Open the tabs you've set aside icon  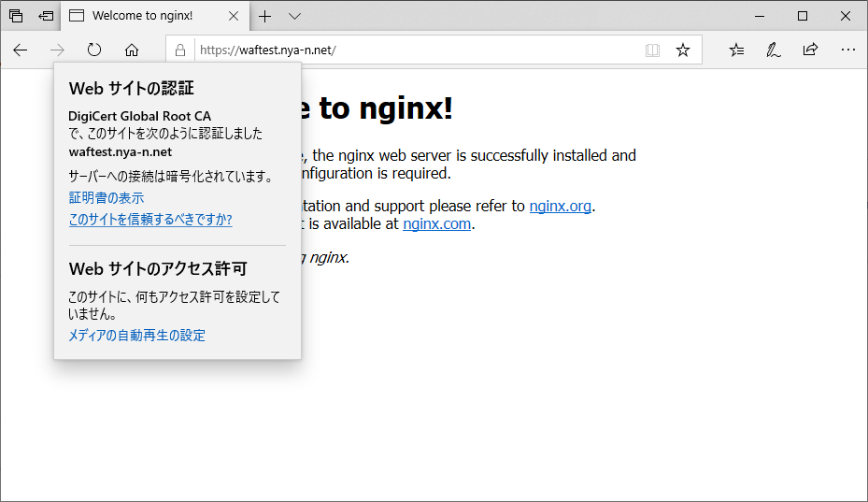click(x=16, y=16)
